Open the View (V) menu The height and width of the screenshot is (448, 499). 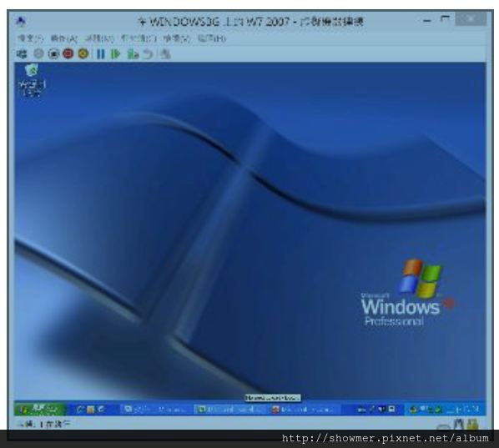click(177, 38)
